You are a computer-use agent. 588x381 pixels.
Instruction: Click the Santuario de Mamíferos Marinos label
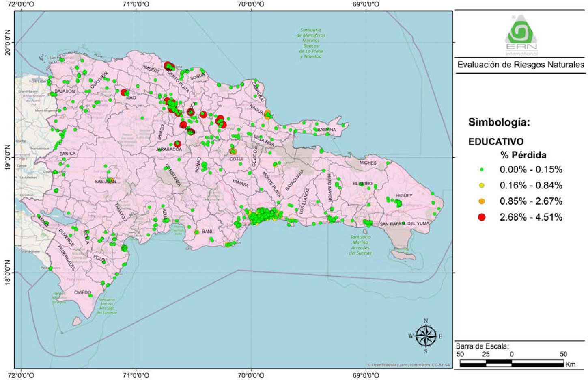point(311,43)
